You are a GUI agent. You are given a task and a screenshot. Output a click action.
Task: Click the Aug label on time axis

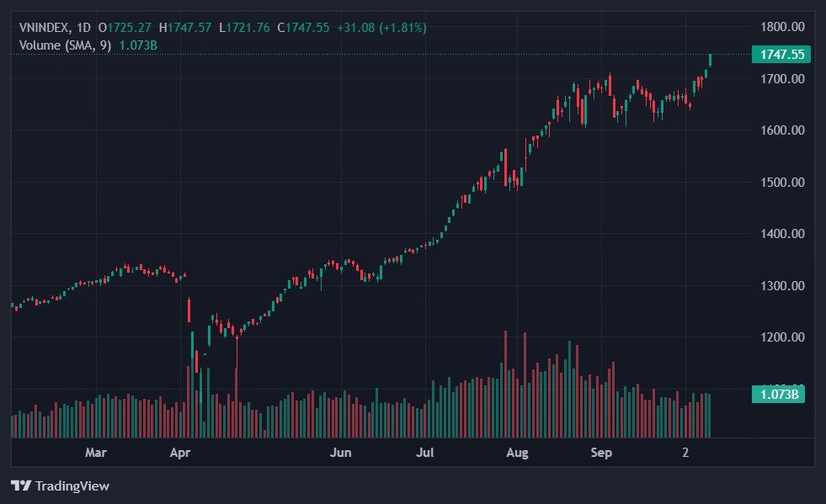pyautogui.click(x=517, y=453)
